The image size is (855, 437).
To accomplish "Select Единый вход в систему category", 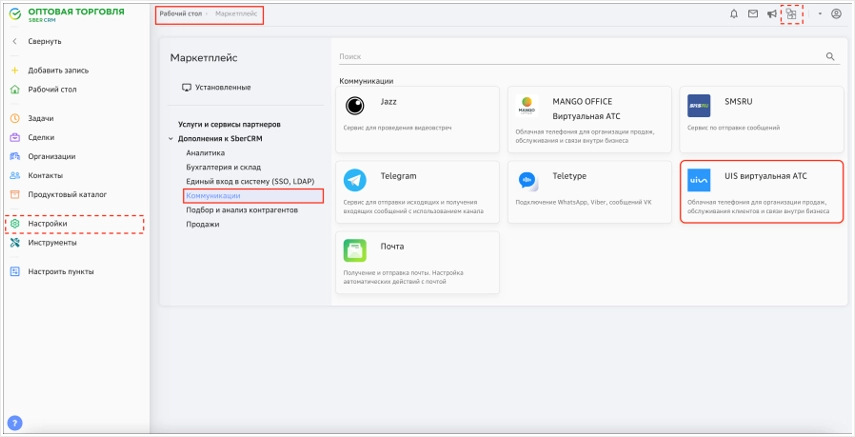I will tap(250, 181).
